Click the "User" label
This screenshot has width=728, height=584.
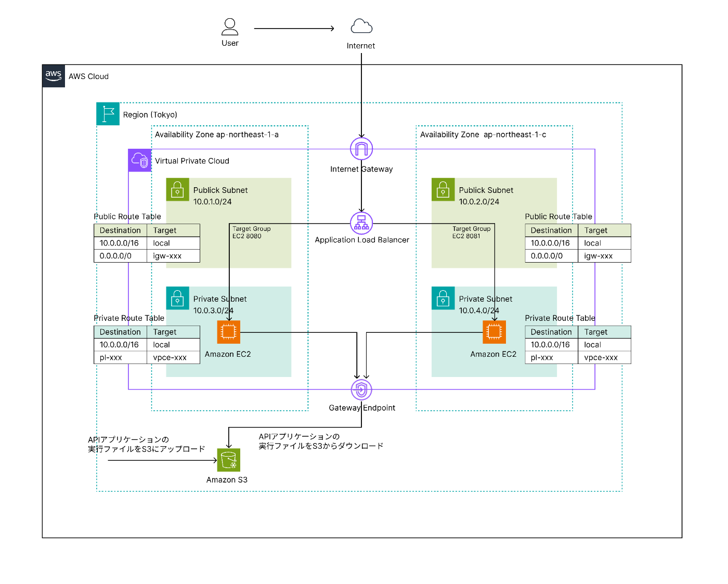(230, 43)
